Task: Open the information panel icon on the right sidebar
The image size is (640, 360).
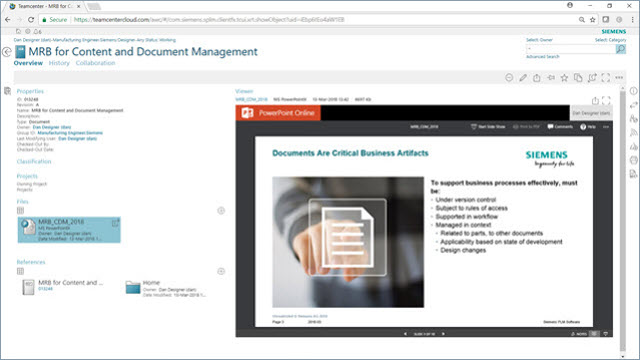Action: click(633, 91)
